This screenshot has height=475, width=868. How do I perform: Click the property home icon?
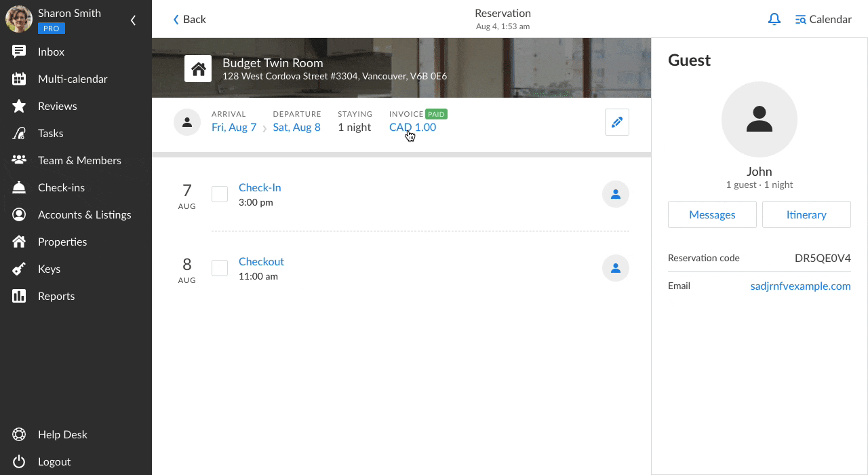198,69
